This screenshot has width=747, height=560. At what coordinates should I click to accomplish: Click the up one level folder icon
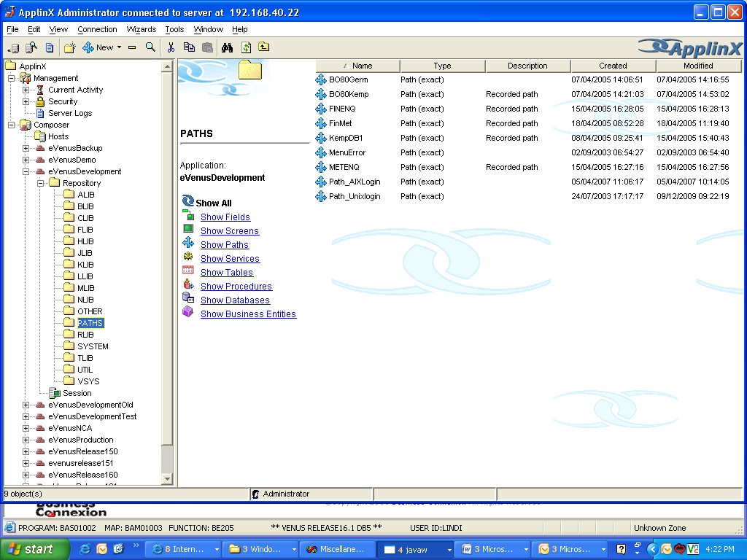point(263,47)
